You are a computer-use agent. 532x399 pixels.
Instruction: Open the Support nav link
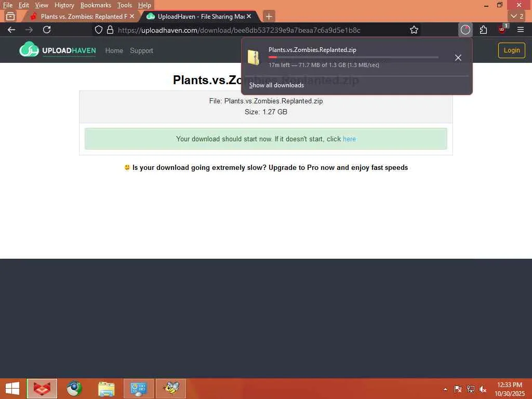coord(141,50)
